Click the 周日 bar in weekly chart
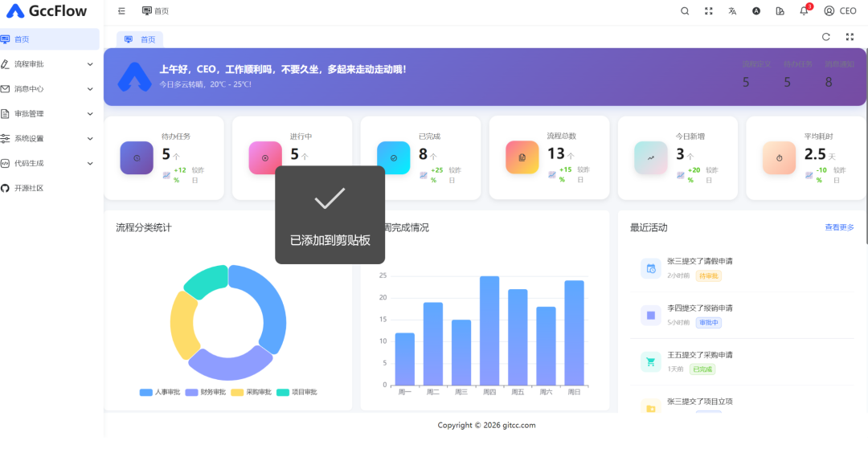Screen dimensions: 868x457 [x=574, y=333]
